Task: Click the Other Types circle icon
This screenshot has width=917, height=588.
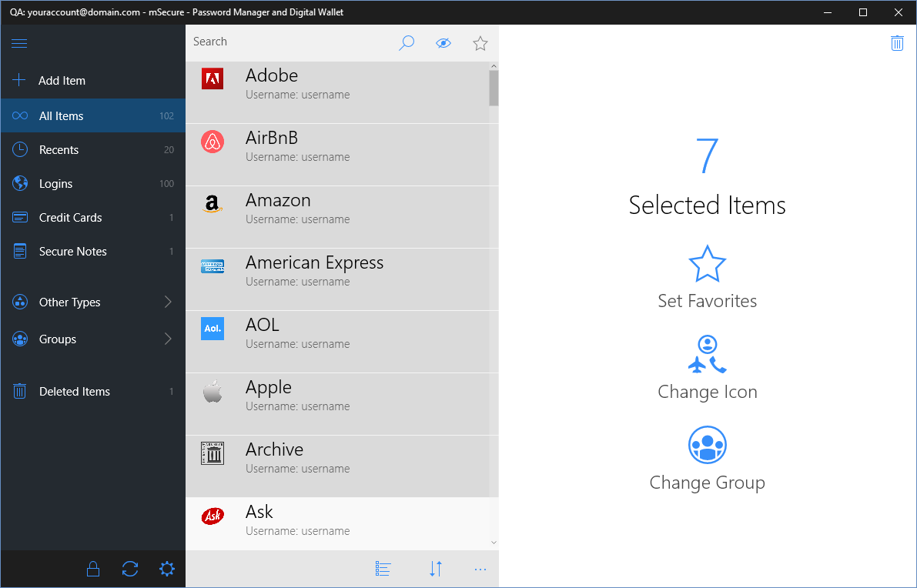Action: 20,302
